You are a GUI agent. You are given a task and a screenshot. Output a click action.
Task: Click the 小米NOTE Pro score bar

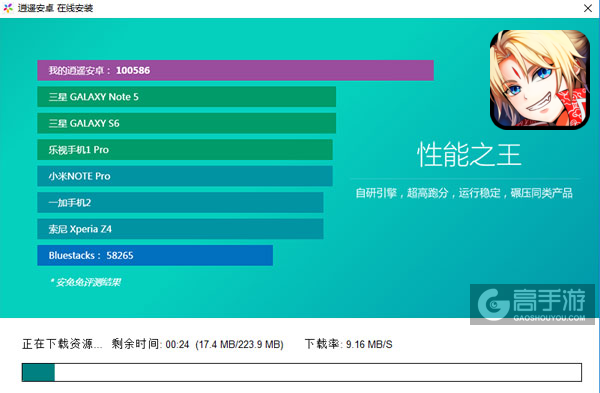pyautogui.click(x=185, y=176)
